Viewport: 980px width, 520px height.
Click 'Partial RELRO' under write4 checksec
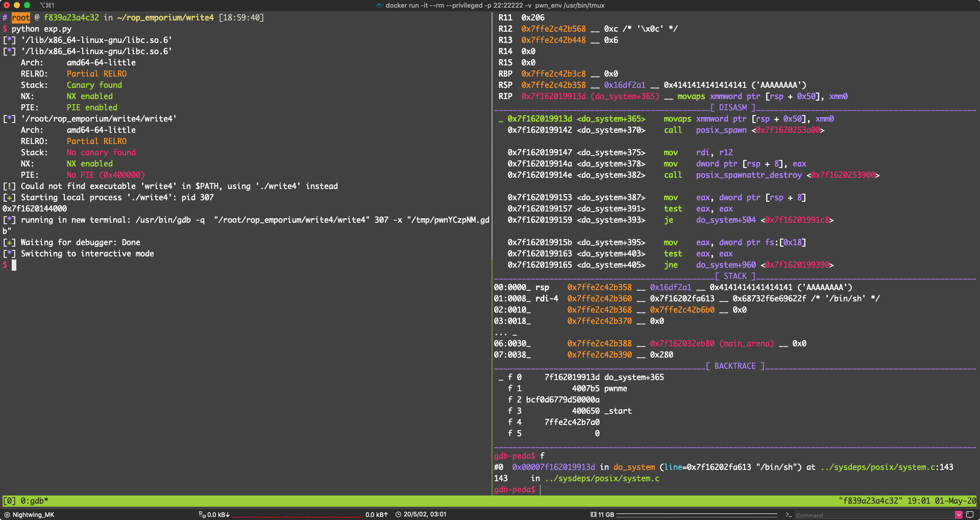point(96,141)
